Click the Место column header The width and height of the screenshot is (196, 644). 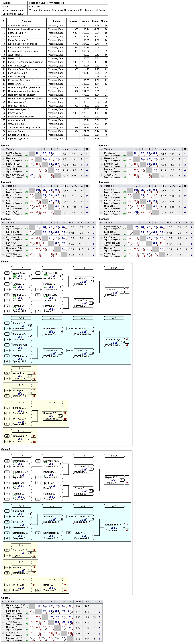[x=104, y=21]
